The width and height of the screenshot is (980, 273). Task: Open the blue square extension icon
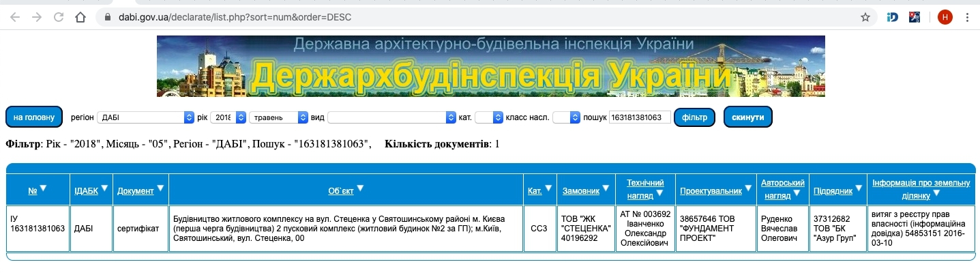click(915, 17)
